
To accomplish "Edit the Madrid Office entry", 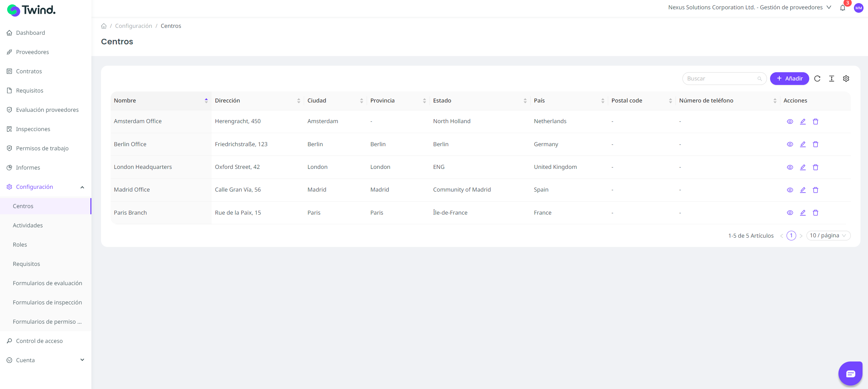I will pyautogui.click(x=803, y=190).
